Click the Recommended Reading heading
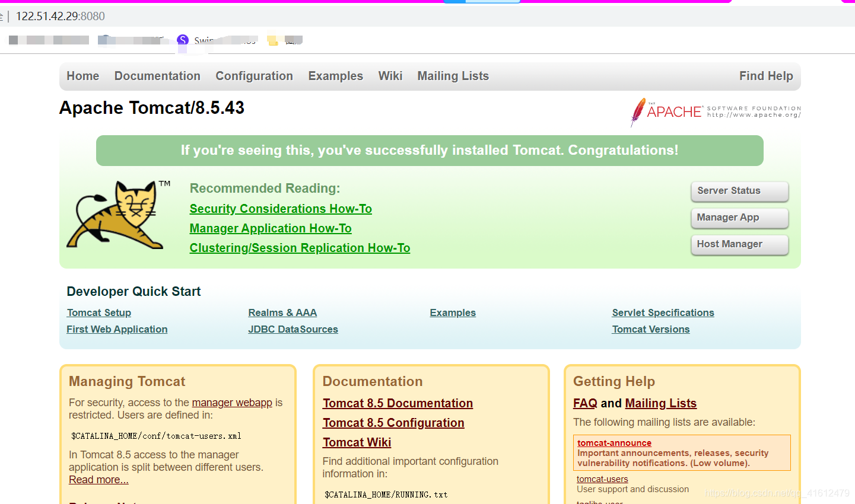The width and height of the screenshot is (855, 504). pos(265,189)
